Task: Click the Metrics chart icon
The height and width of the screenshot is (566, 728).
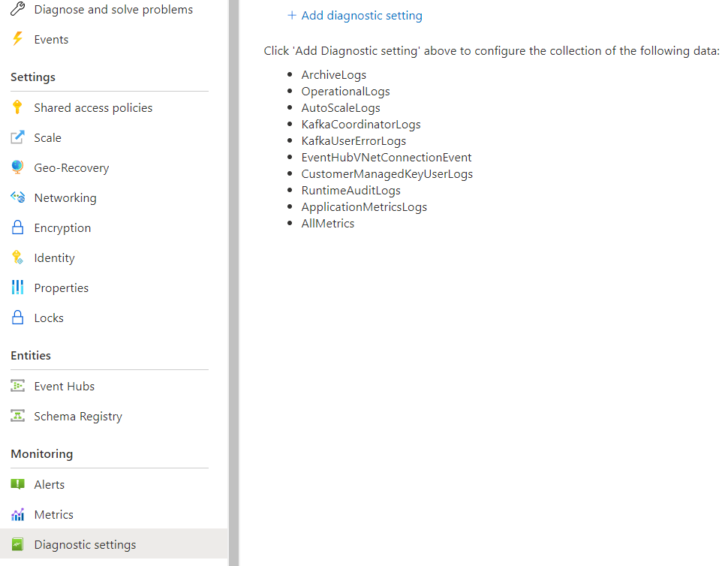Action: (x=18, y=515)
